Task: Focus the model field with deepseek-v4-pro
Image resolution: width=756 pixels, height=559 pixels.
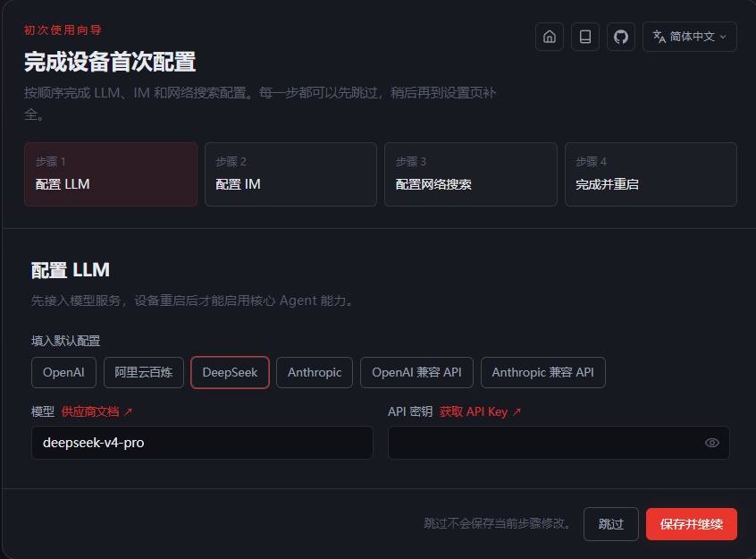Action: [202, 443]
